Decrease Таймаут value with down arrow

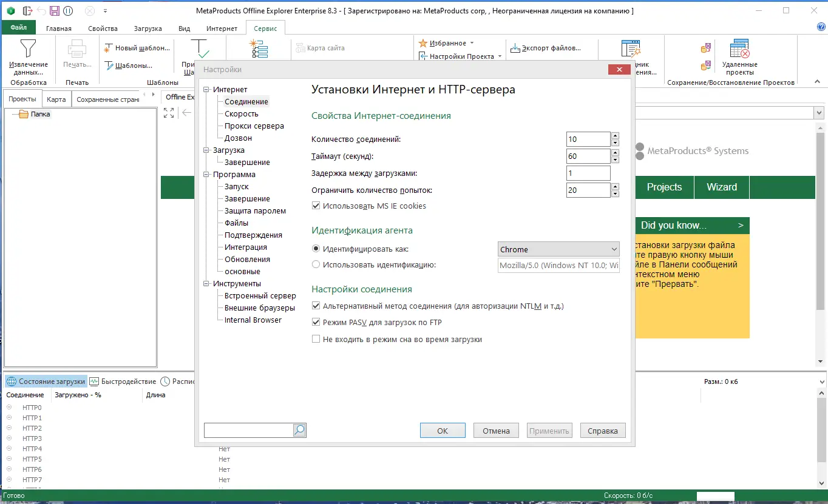click(x=615, y=160)
